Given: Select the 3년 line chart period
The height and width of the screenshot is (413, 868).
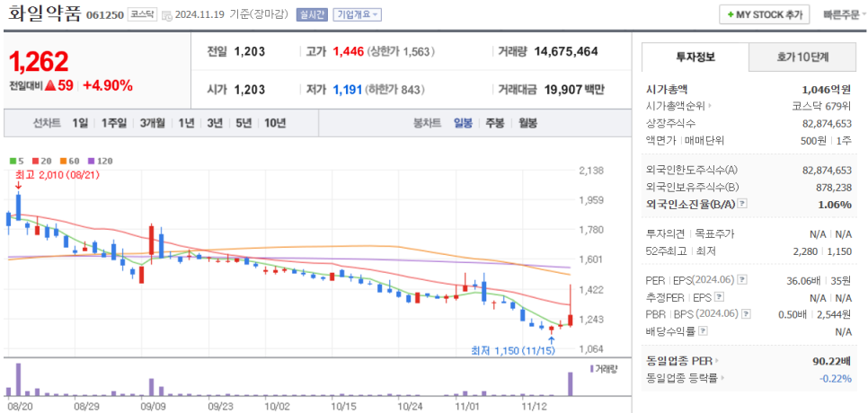Looking at the screenshot, I should [215, 123].
